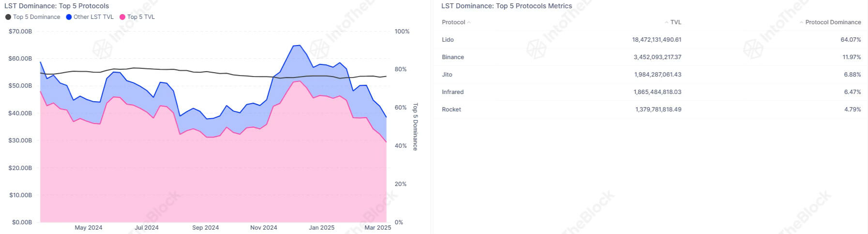Image resolution: width=868 pixels, height=234 pixels.
Task: Select the Infrared protocol row
Action: pyautogui.click(x=452, y=92)
